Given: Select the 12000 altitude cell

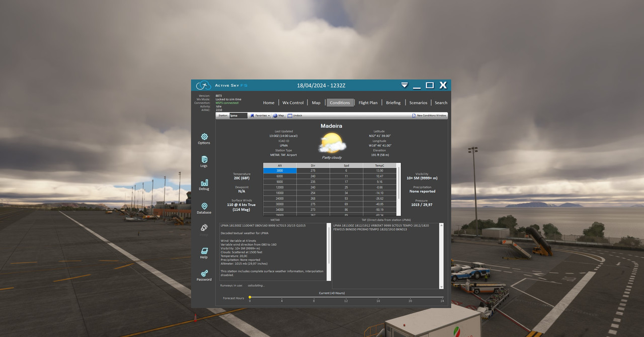Looking at the screenshot, I should tap(280, 187).
